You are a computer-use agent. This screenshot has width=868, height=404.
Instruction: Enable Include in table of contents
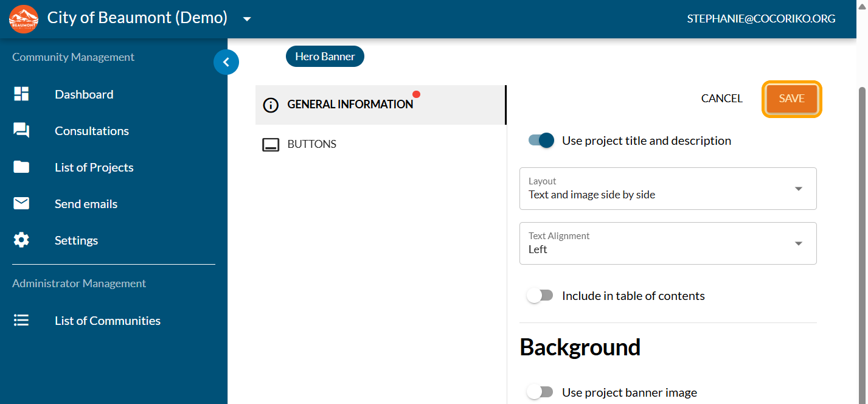pos(540,296)
